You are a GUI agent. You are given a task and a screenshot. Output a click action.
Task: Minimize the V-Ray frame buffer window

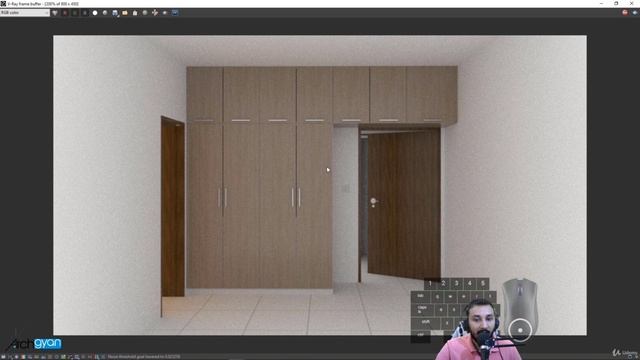pos(601,3)
